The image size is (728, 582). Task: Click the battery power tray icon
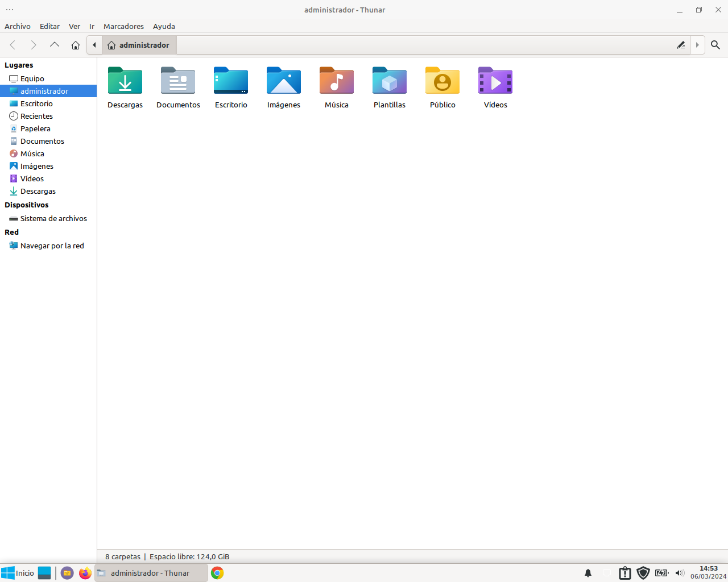pyautogui.click(x=661, y=573)
